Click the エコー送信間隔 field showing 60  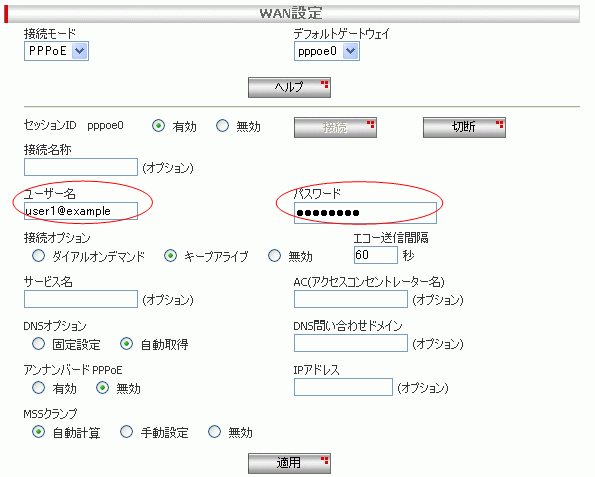pyautogui.click(x=376, y=255)
